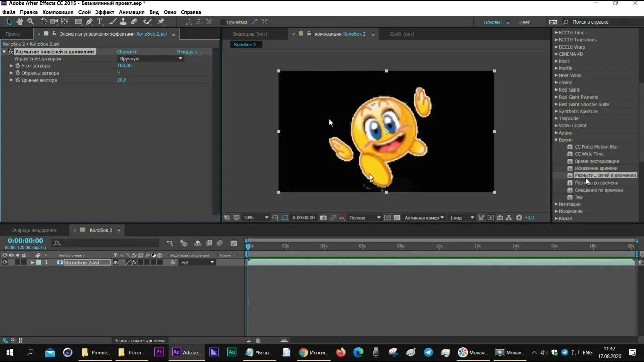Open Управление затвором dropdown Вручную

(x=150, y=59)
